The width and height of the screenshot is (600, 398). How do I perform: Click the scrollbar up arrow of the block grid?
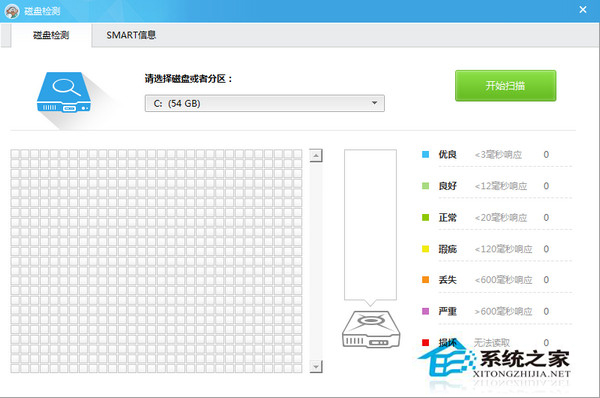click(x=316, y=156)
